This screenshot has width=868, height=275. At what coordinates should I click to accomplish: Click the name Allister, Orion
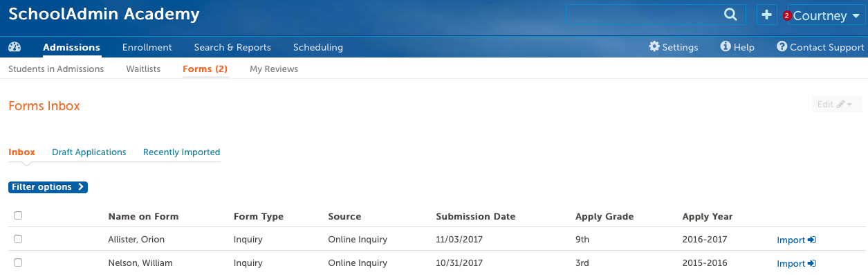coord(137,240)
